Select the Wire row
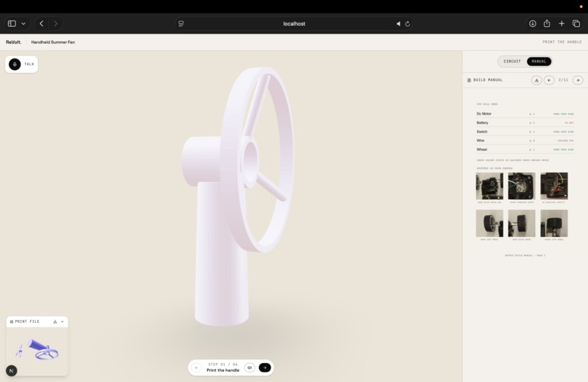The height and width of the screenshot is (382, 588). click(x=525, y=141)
